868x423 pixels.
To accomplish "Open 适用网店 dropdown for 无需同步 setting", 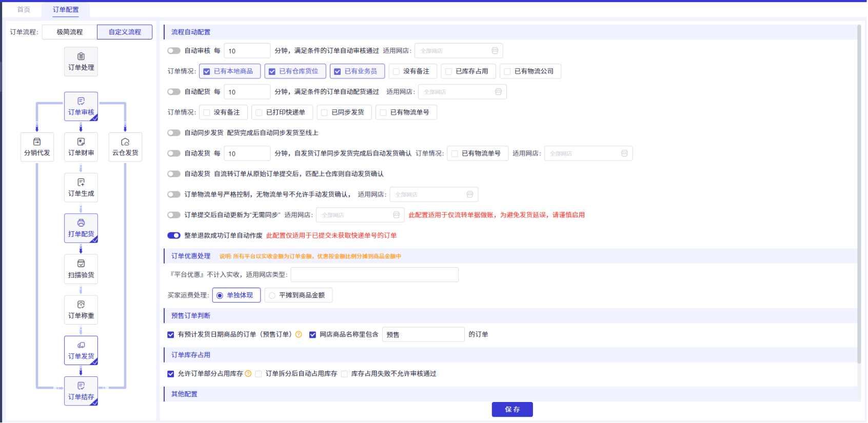I will [360, 215].
